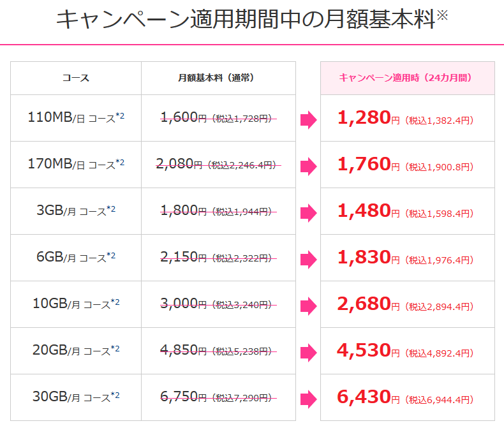
Task: Click the pink arrow in the 110MB row
Action: (309, 120)
